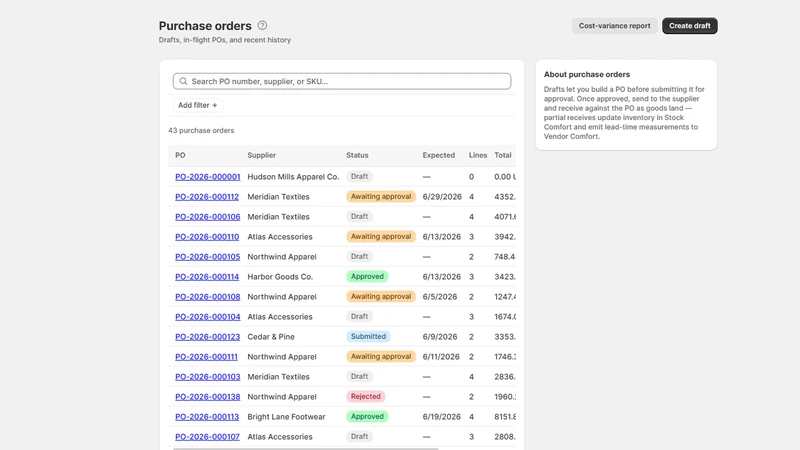Click the Rejected status badge
This screenshot has height=450, width=800.
pyautogui.click(x=366, y=396)
